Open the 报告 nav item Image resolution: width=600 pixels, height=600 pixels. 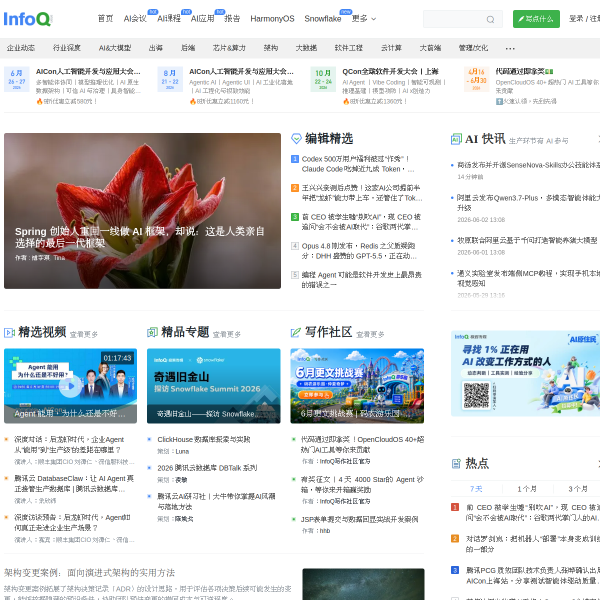click(x=232, y=19)
